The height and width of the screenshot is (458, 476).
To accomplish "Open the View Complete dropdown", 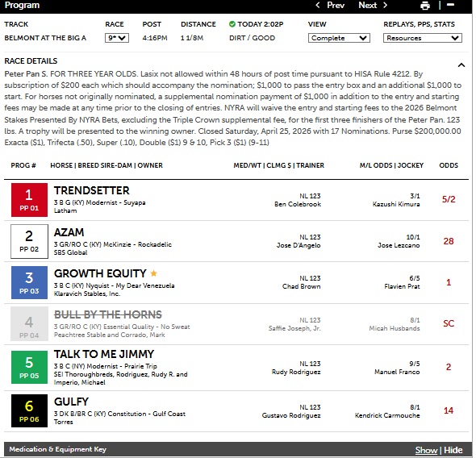I will point(339,38).
